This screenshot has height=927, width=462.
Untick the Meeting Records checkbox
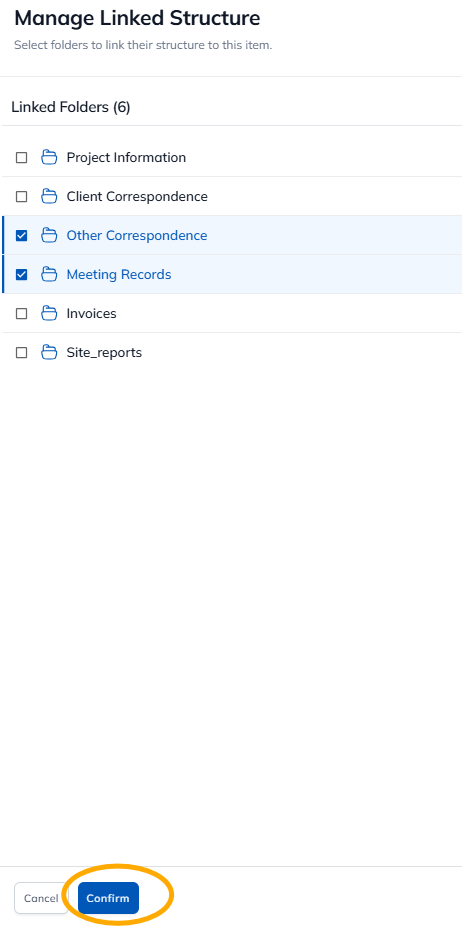pyautogui.click(x=21, y=274)
